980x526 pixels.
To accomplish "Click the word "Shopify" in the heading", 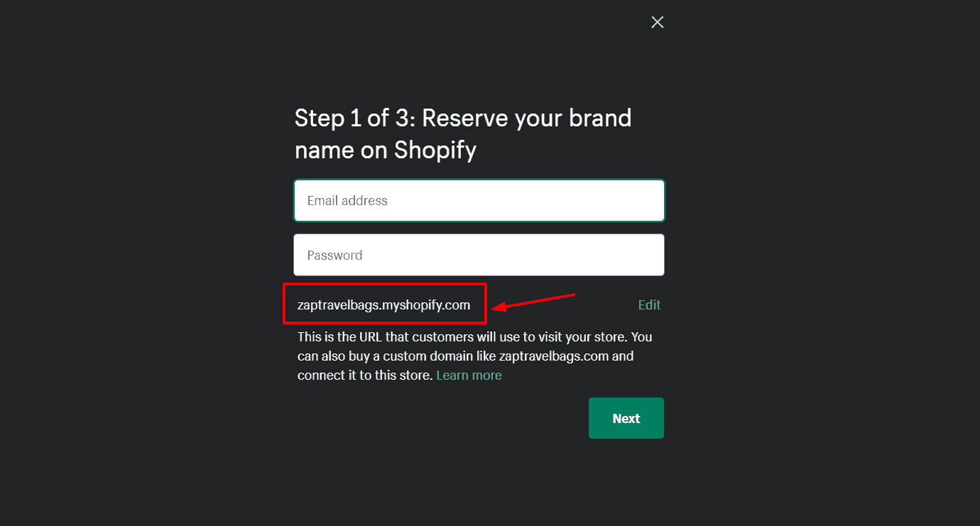I will click(435, 150).
